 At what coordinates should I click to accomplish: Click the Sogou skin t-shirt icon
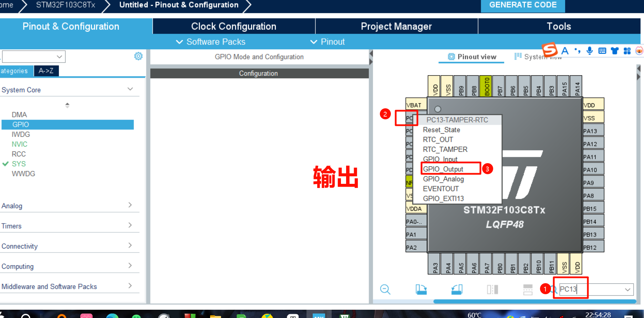615,50
